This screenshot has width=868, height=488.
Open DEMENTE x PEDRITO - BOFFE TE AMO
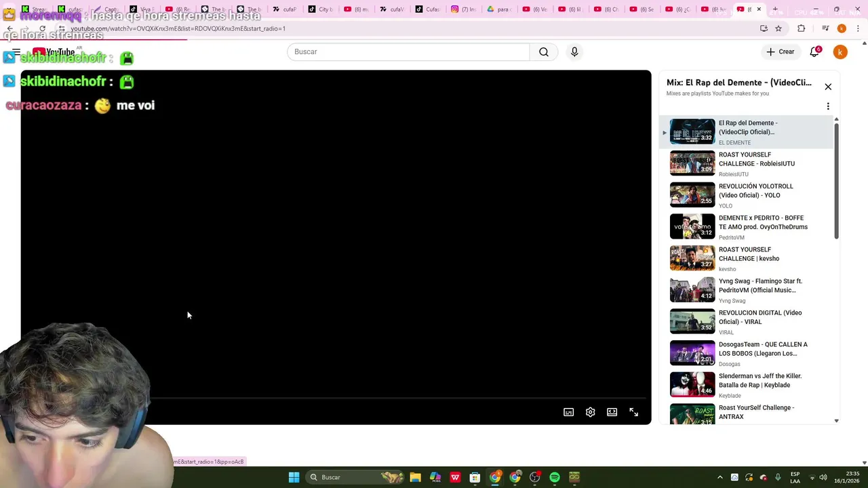coord(746,227)
